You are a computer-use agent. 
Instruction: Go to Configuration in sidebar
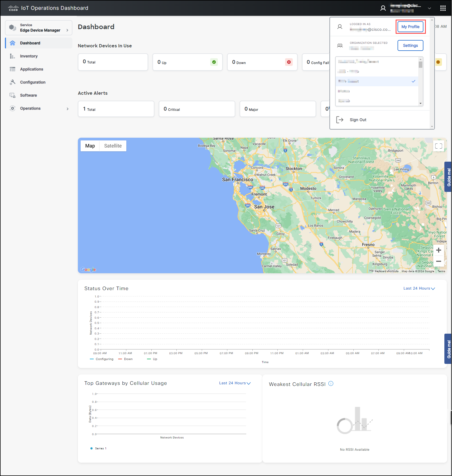33,82
